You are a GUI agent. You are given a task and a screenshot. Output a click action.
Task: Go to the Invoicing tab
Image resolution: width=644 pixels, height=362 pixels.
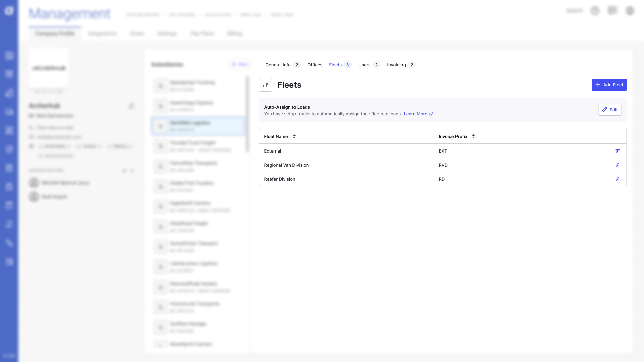pos(401,65)
